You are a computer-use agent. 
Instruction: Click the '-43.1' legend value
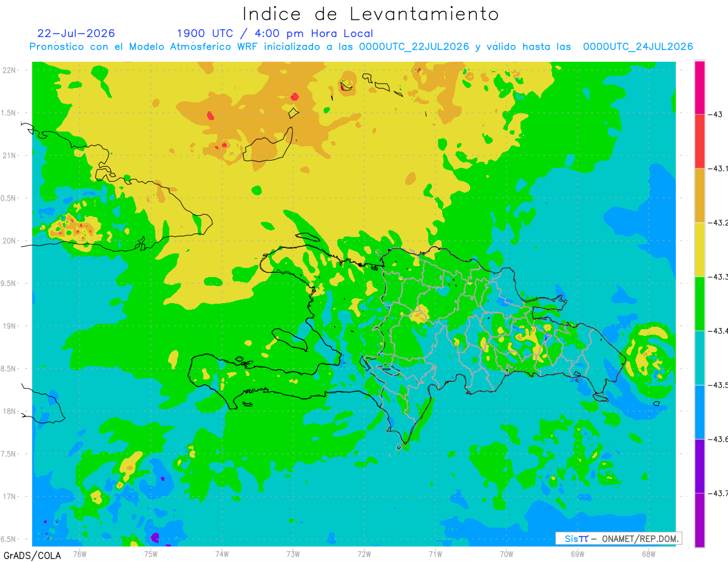717,169
